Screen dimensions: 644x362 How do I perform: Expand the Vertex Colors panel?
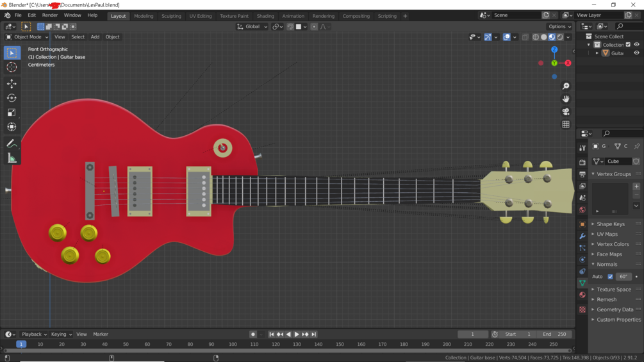coord(613,244)
